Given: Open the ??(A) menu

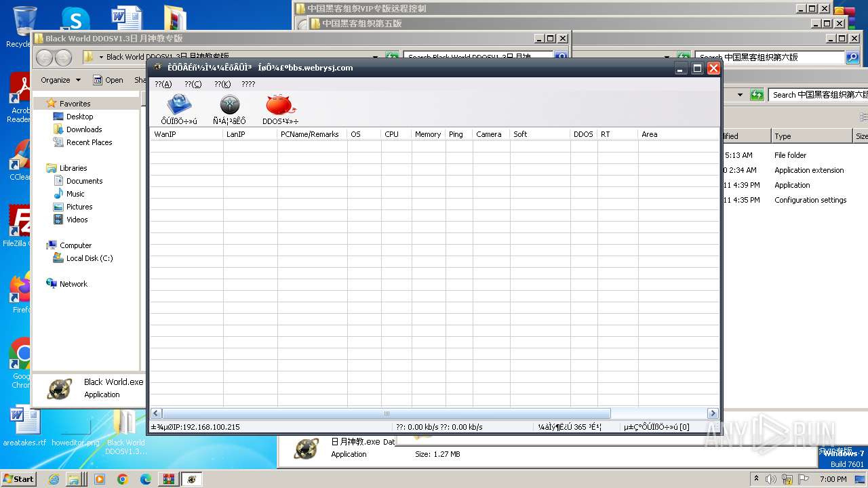Looking at the screenshot, I should (x=163, y=84).
